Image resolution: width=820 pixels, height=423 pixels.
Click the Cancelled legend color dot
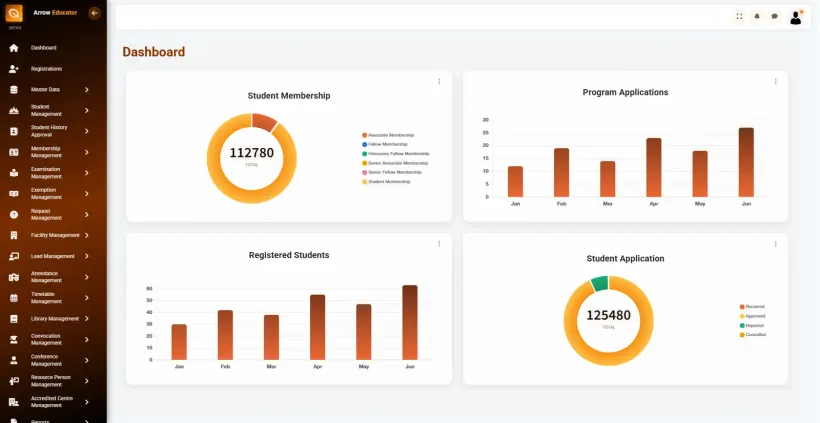coord(742,335)
